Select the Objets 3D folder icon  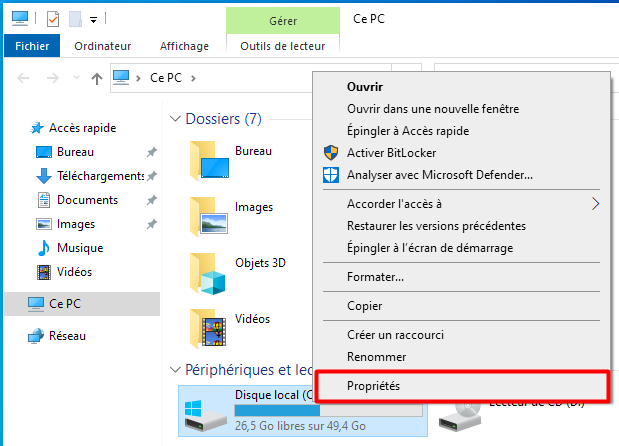tap(208, 274)
